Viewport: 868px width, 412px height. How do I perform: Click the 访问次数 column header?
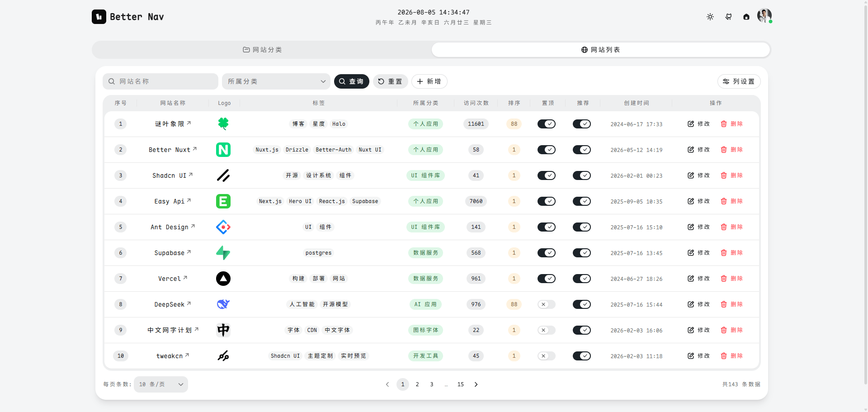click(x=476, y=103)
